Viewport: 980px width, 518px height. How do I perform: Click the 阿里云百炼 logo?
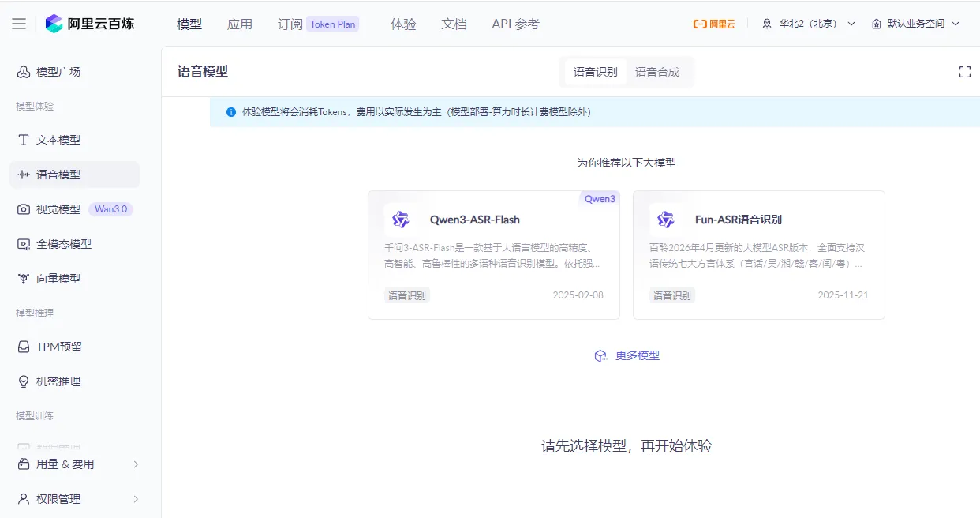pos(89,24)
